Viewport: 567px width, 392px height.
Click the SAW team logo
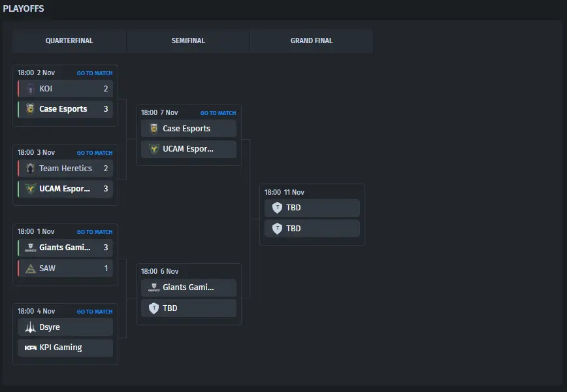[31, 269]
